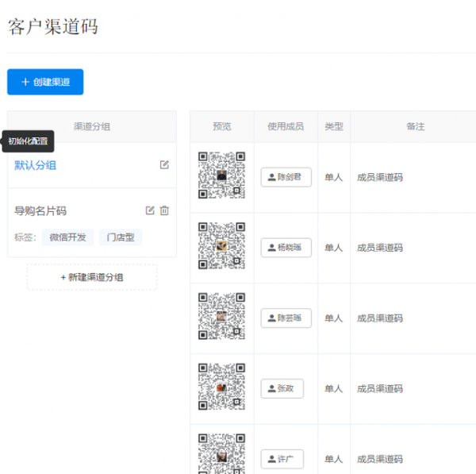The height and width of the screenshot is (474, 476).
Task: Click the member chip 张政
Action: click(282, 388)
